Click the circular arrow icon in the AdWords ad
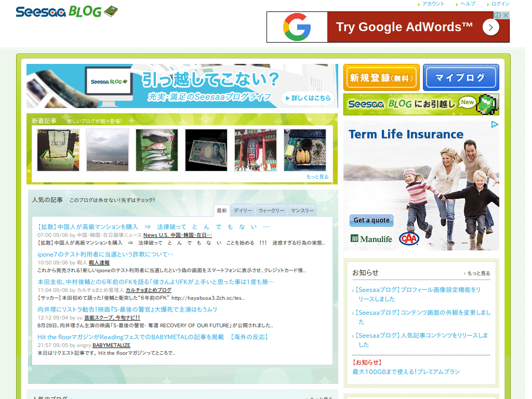The width and height of the screenshot is (532, 399). (490, 27)
